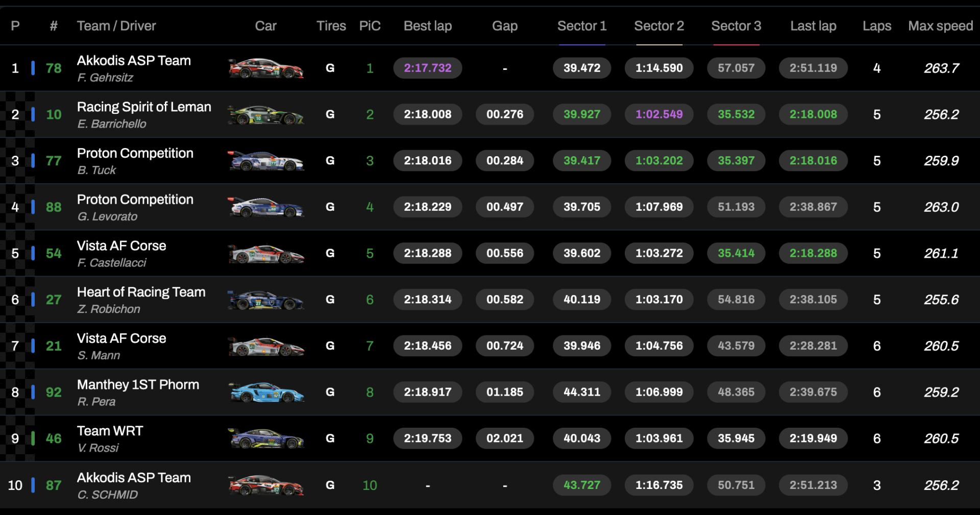Sort by the Sector 1 column header

pyautogui.click(x=582, y=26)
